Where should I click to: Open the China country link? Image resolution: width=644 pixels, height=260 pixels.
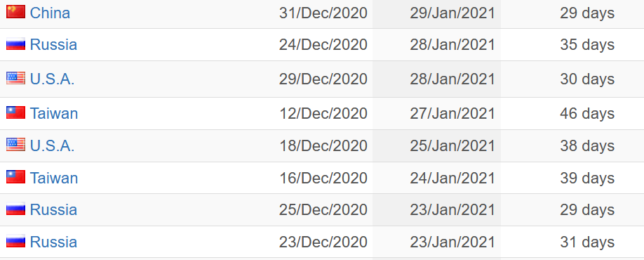click(x=50, y=13)
